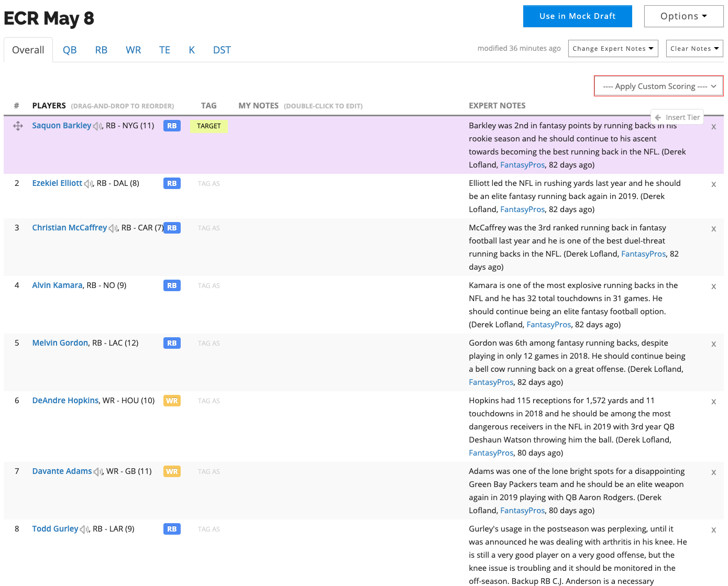Open Saquon Barkley player link

(62, 126)
